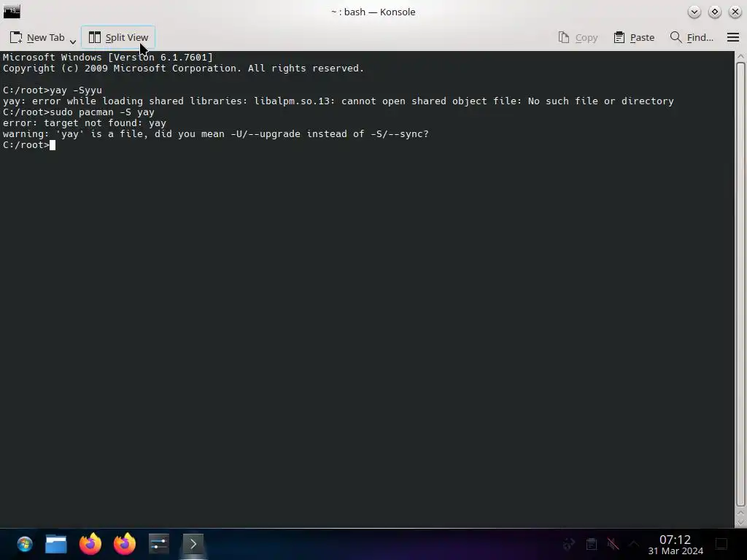Image resolution: width=747 pixels, height=560 pixels.
Task: Open the Konsole hamburger menu
Action: pos(732,37)
